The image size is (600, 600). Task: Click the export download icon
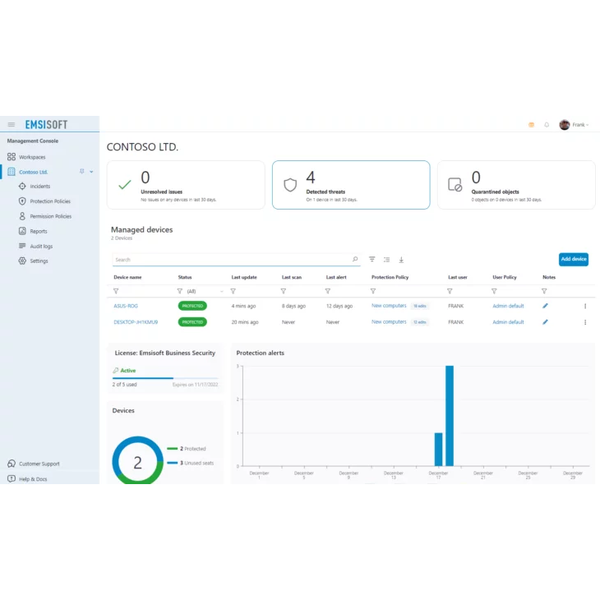coord(401,259)
